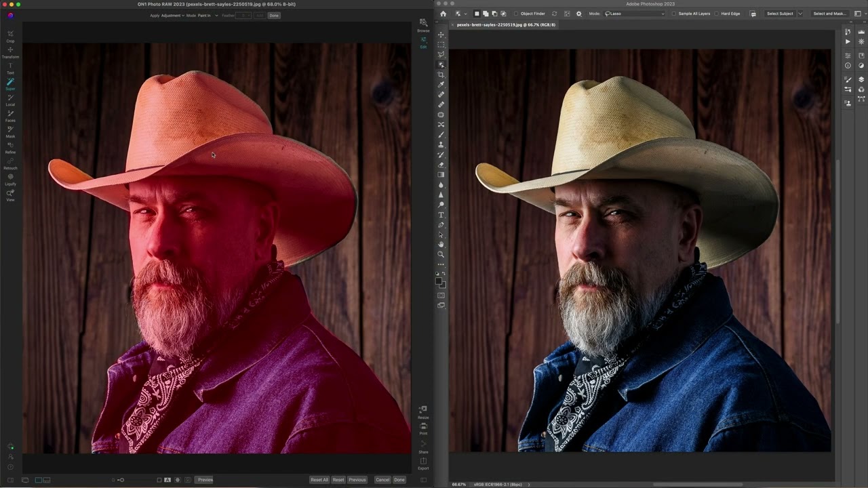Click the Preview button in ON1
The image size is (868, 488).
coord(205,480)
